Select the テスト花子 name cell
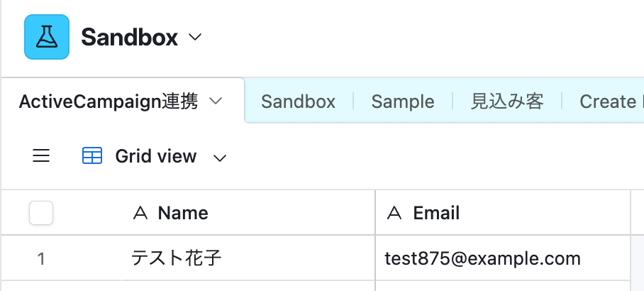The image size is (644, 291). click(248, 258)
